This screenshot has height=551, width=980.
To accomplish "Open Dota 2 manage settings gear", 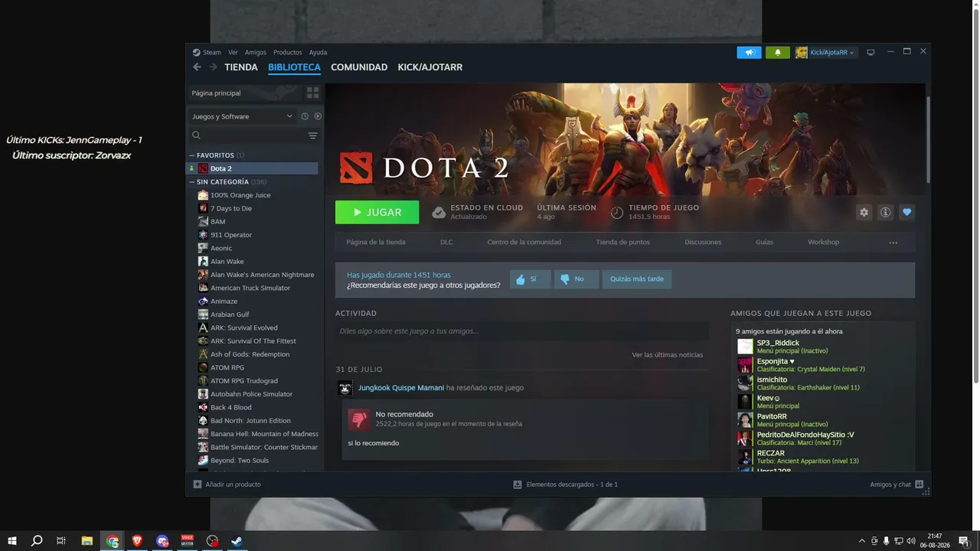I will tap(864, 212).
